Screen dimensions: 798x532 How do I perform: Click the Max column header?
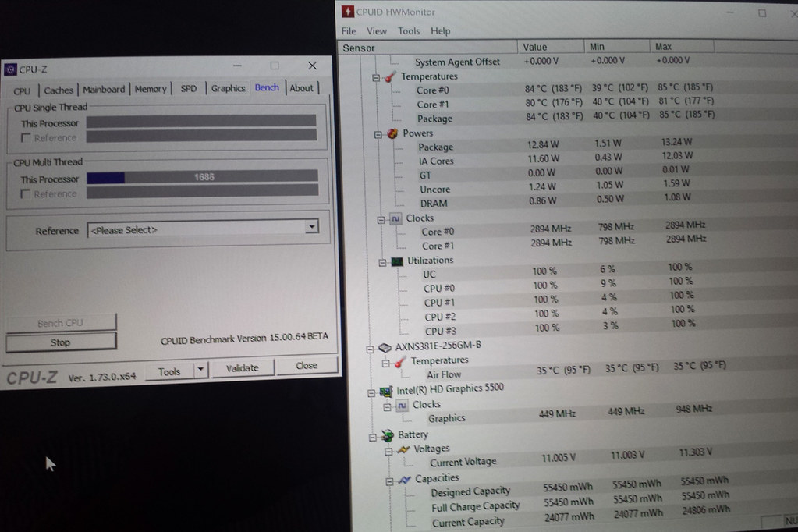(682, 47)
